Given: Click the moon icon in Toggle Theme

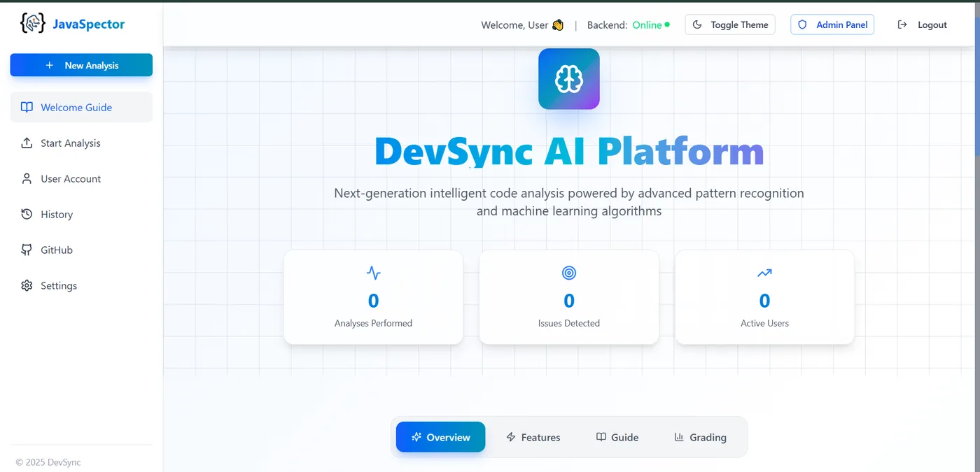Looking at the screenshot, I should pyautogui.click(x=697, y=24).
